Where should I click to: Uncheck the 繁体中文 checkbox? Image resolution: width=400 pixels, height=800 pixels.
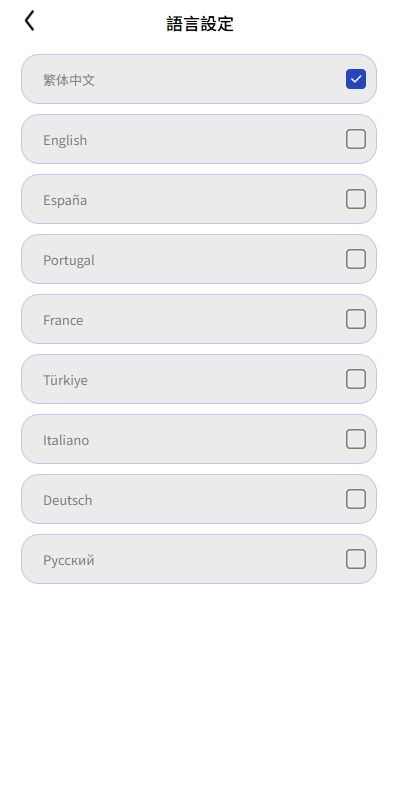click(356, 79)
